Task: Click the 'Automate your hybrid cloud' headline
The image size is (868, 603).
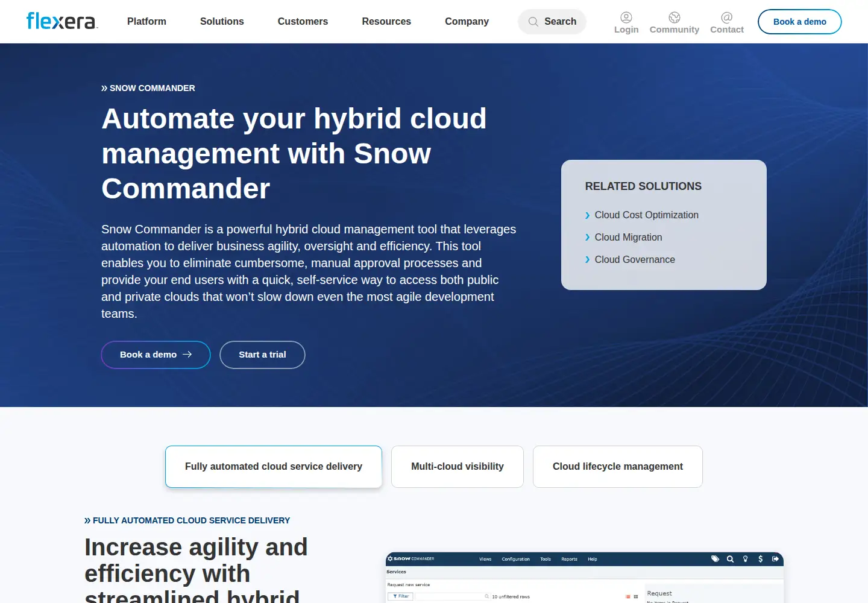Action: click(x=294, y=153)
